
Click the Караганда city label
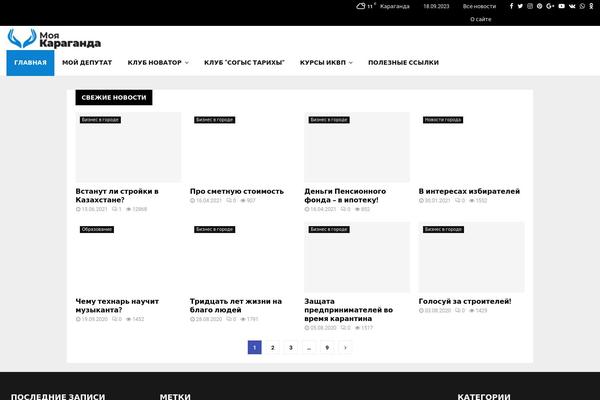(395, 7)
